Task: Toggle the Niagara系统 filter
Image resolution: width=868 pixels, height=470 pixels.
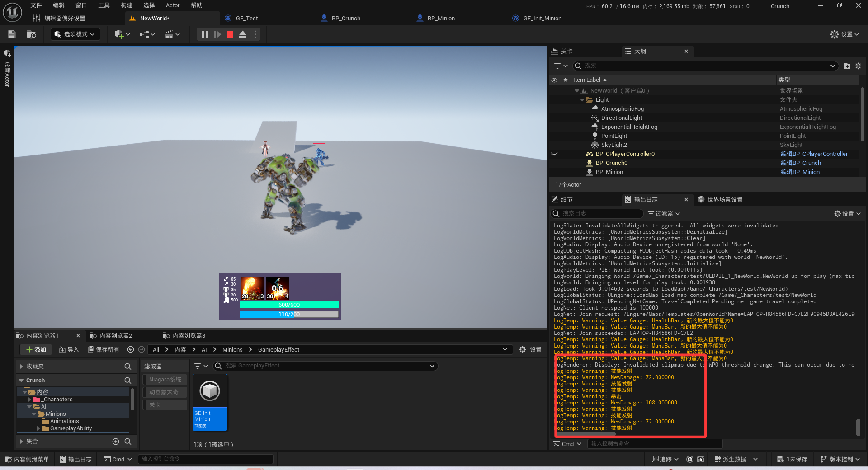Action: point(165,380)
